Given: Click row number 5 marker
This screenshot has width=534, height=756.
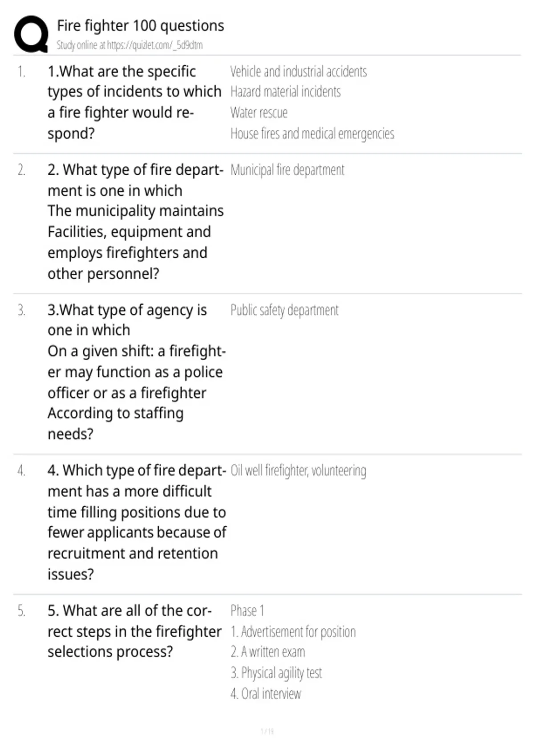Looking at the screenshot, I should pos(21,611).
